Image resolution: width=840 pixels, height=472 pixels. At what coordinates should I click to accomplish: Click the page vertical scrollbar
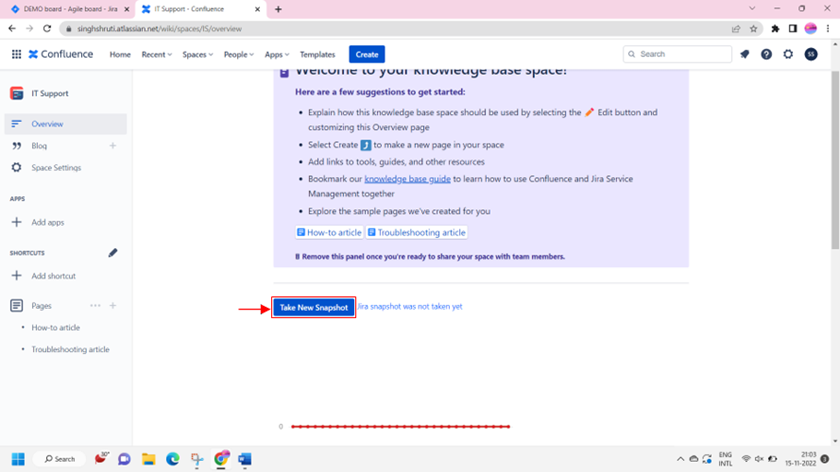pos(835,161)
